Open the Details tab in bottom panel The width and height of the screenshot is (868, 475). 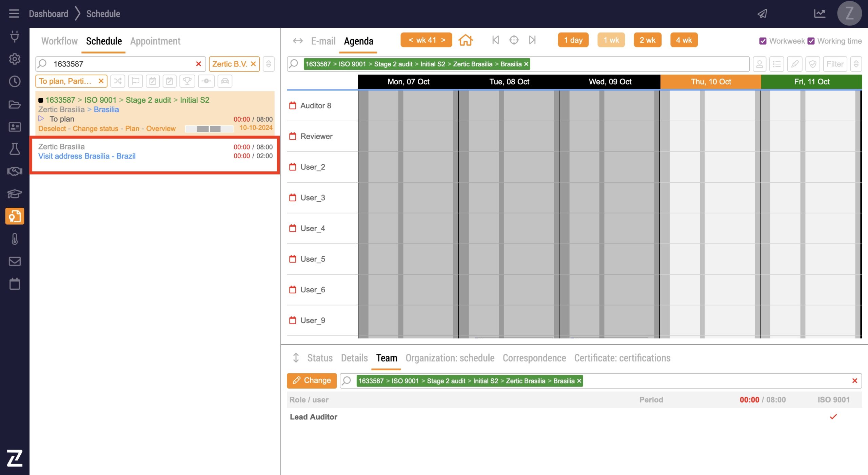point(354,358)
